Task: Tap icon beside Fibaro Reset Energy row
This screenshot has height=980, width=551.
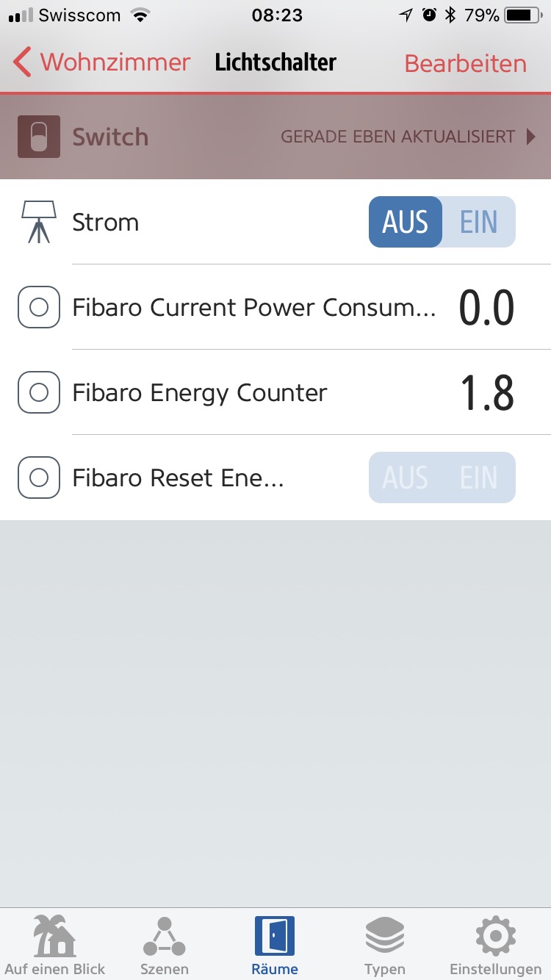Action: coord(39,478)
